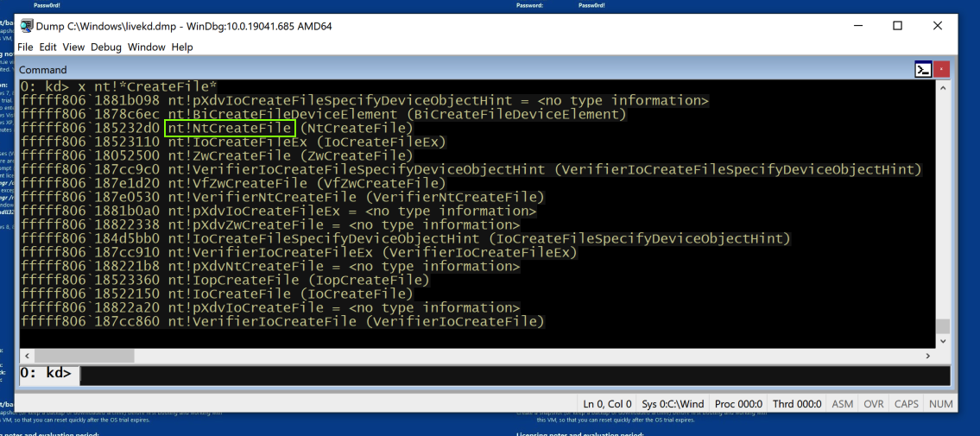980x436 pixels.
Task: Click the nt!BiCreateFileDeviceElement symbol line
Action: pos(323,114)
